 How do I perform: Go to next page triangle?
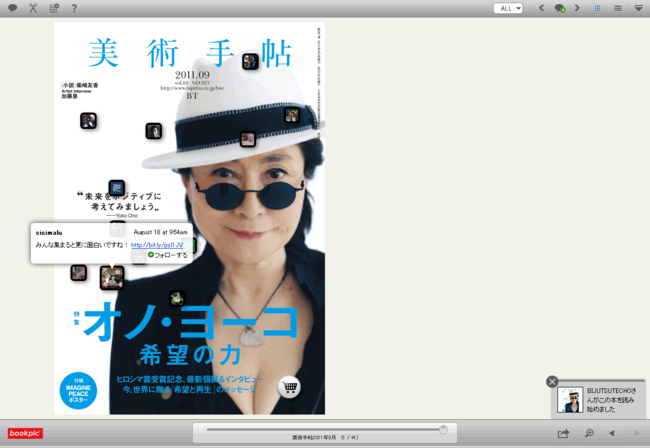click(x=636, y=433)
